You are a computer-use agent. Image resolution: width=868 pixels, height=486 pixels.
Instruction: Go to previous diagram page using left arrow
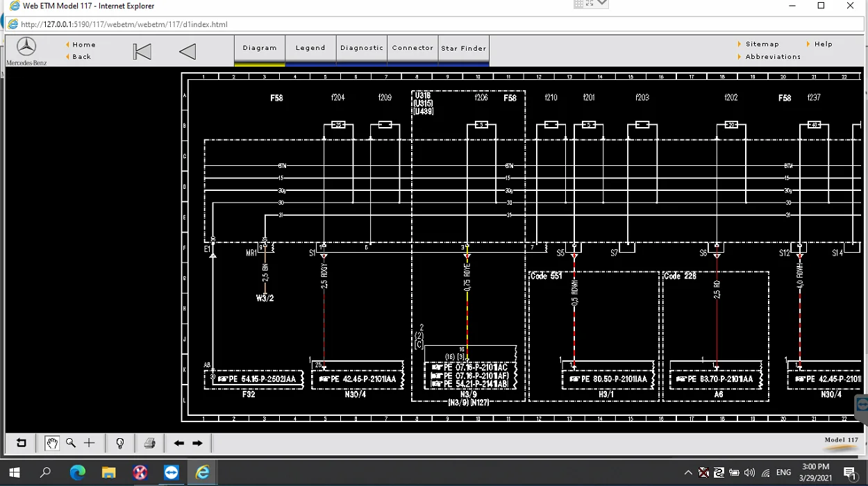pos(179,443)
